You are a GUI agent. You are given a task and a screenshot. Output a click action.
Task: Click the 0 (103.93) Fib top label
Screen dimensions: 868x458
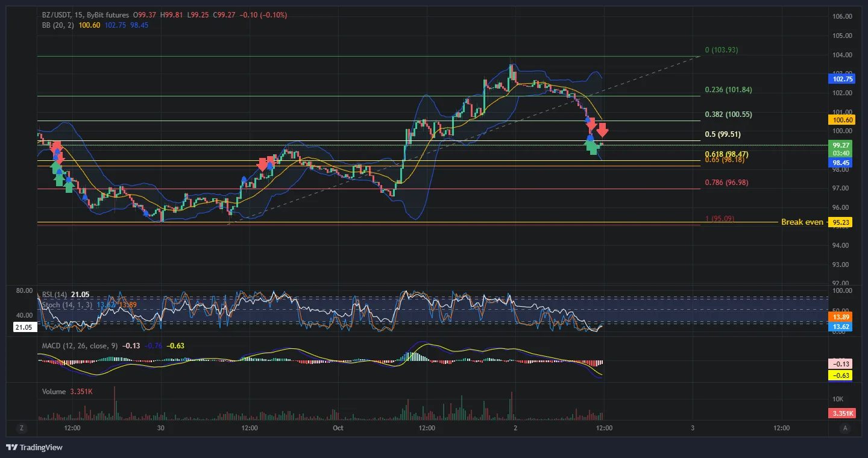click(722, 50)
